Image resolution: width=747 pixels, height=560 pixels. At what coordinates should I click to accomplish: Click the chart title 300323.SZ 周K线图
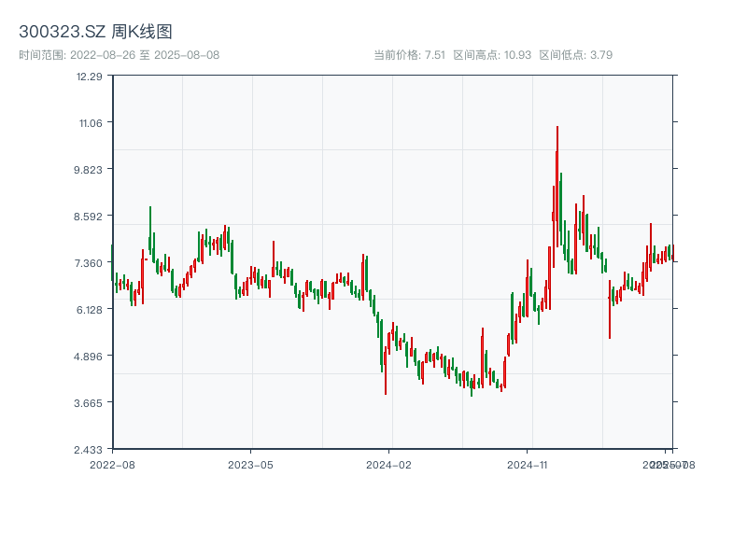(x=95, y=32)
